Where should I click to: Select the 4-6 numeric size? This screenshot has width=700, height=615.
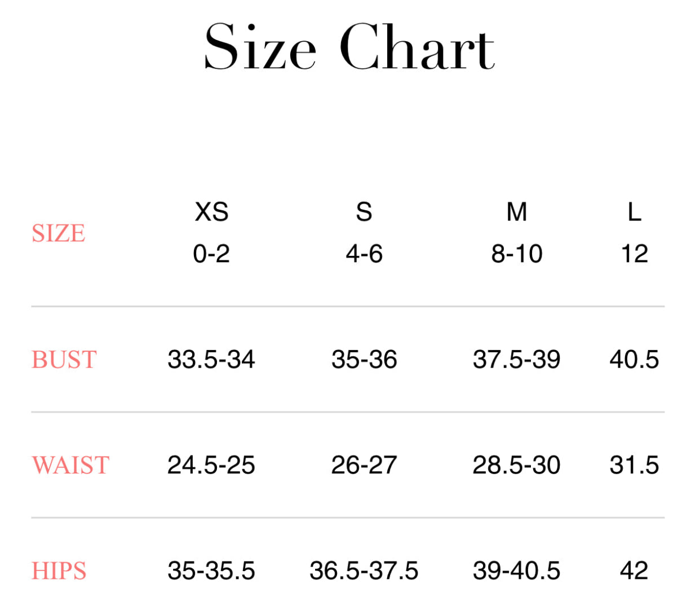pyautogui.click(x=364, y=254)
